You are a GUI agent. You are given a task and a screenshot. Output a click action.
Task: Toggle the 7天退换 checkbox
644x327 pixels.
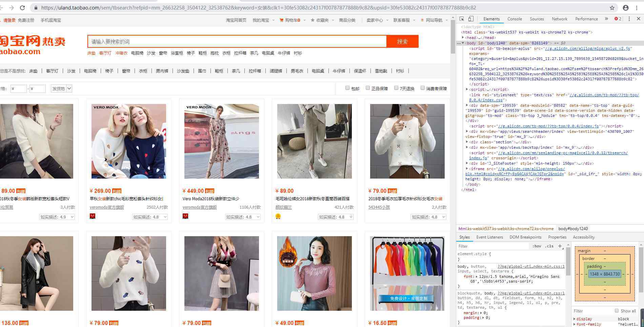396,88
